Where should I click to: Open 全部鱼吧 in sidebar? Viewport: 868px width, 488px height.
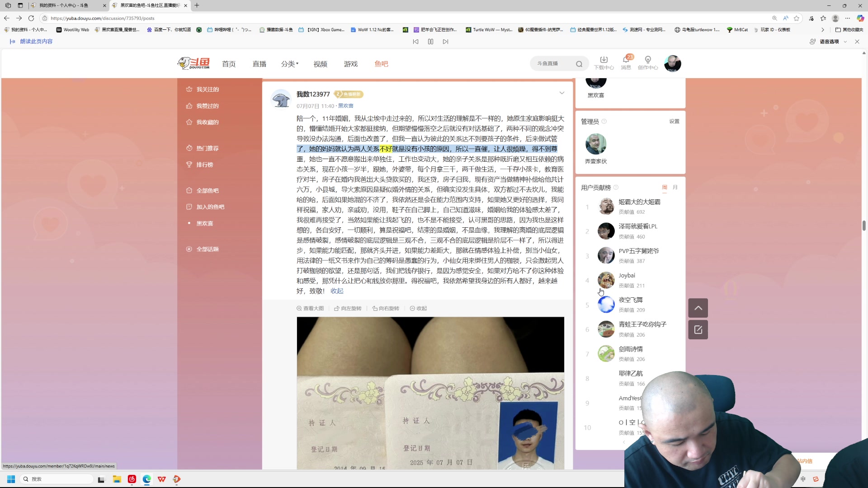click(x=203, y=191)
